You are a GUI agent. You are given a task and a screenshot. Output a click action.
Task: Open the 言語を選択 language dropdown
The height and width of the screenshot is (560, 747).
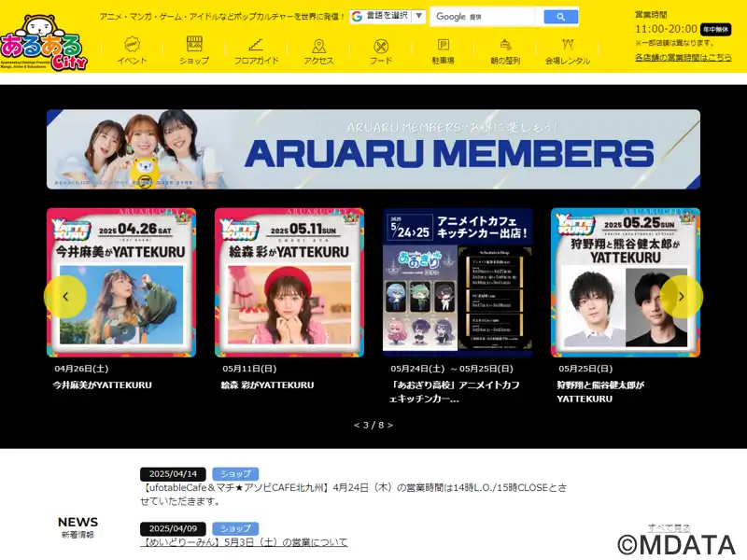tap(388, 16)
